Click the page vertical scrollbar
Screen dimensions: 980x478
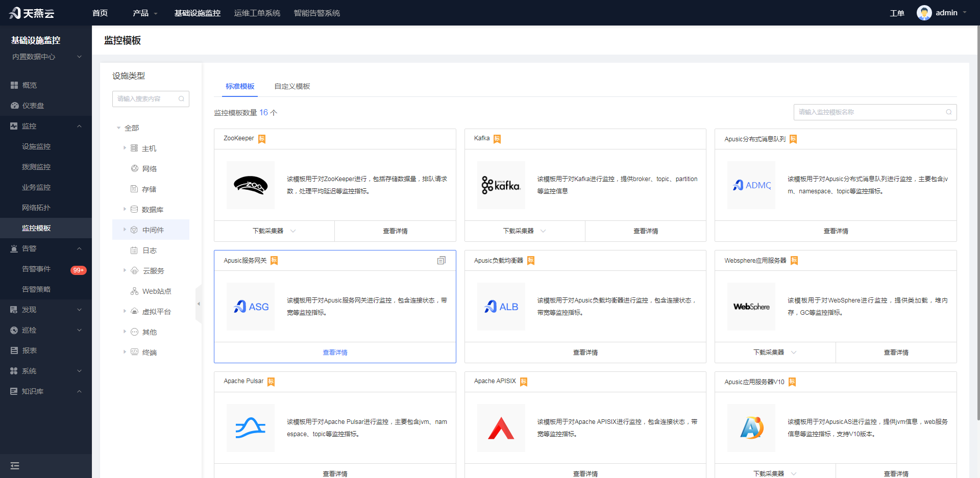(x=978, y=223)
